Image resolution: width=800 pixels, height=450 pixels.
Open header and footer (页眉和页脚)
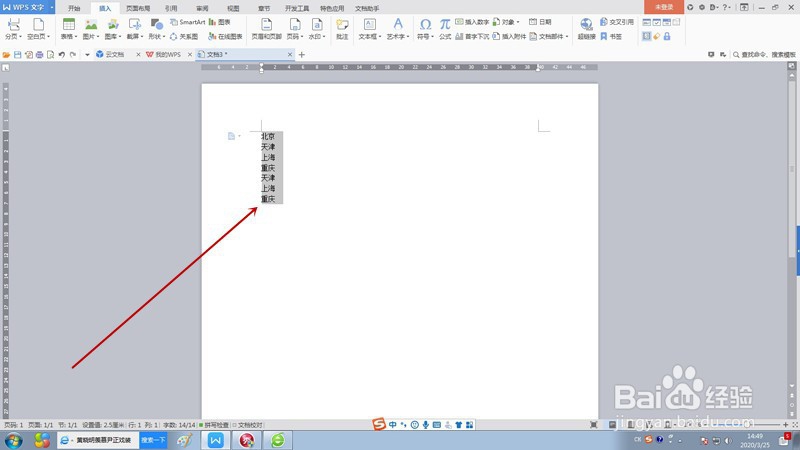266,28
